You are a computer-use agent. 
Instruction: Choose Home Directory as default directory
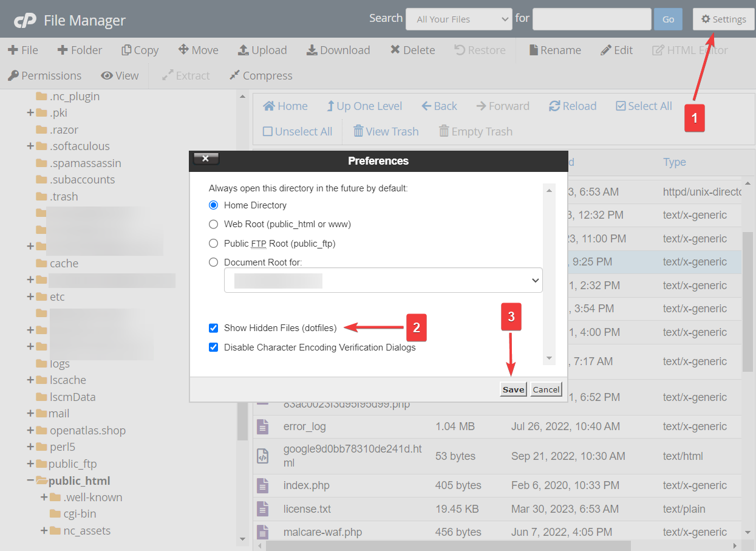click(x=214, y=205)
